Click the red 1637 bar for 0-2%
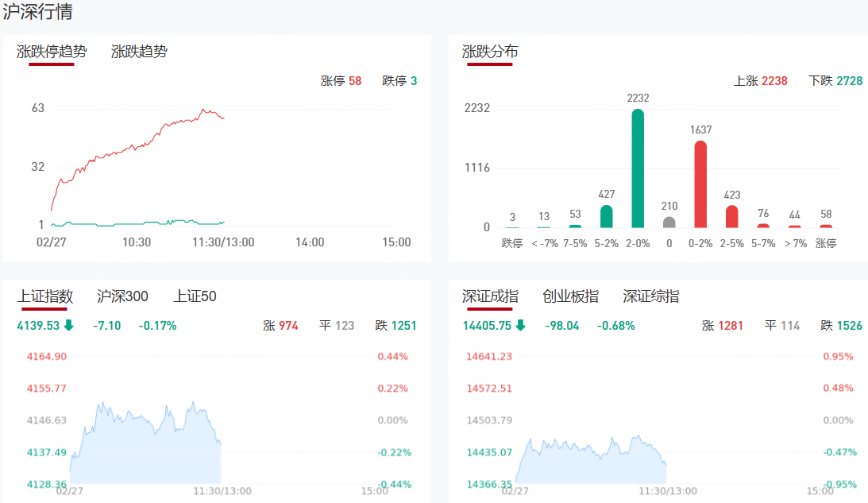 click(700, 184)
